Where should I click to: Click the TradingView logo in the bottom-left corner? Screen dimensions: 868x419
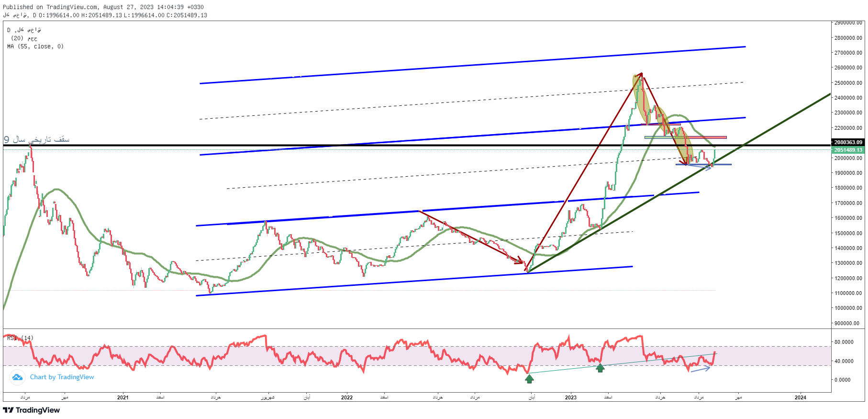click(32, 410)
